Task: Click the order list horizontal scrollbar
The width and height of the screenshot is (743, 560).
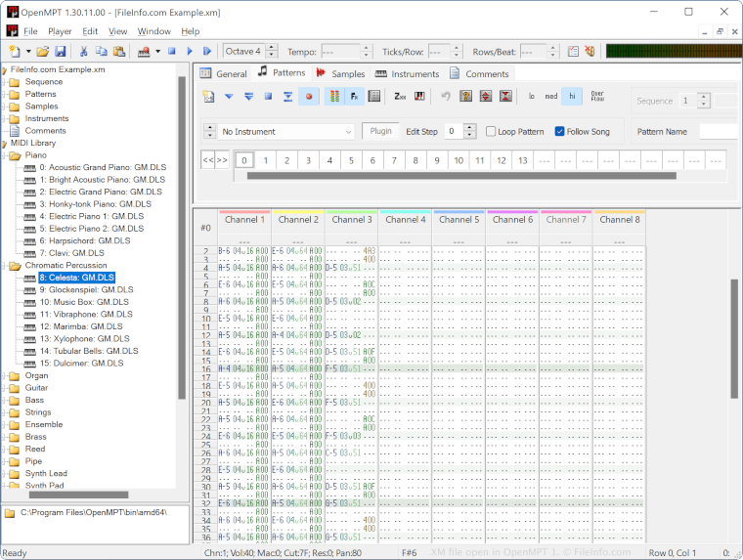Action: pos(459,177)
